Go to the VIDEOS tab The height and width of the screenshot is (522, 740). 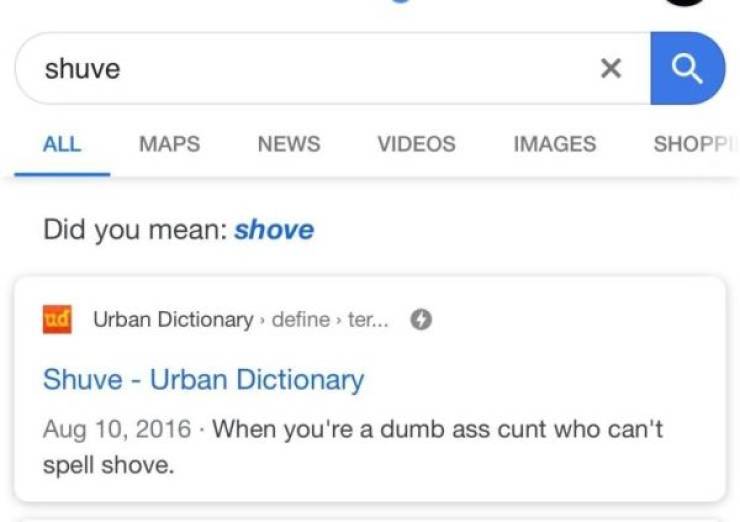coord(416,144)
